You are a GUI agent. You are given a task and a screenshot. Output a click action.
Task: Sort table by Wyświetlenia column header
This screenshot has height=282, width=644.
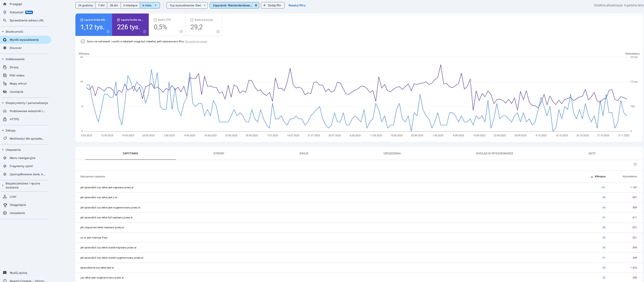[629, 177]
